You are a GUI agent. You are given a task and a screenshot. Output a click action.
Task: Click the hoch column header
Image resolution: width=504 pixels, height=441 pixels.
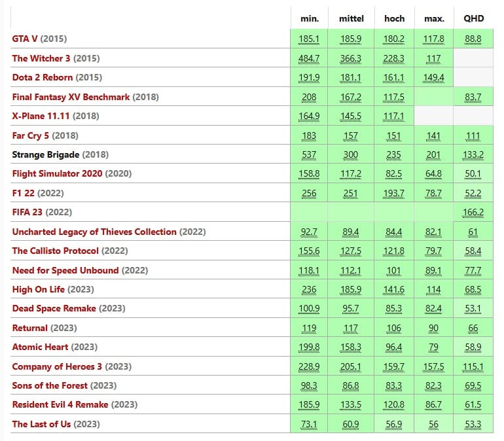coord(395,18)
